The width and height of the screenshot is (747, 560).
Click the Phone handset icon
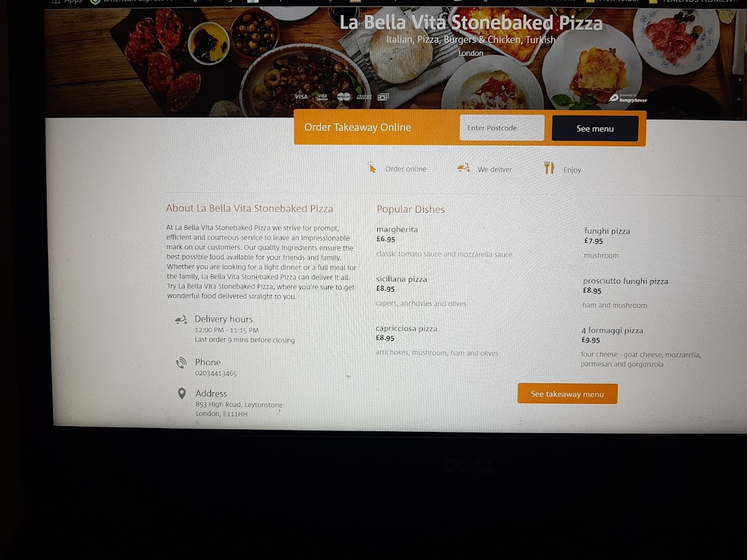point(181,363)
